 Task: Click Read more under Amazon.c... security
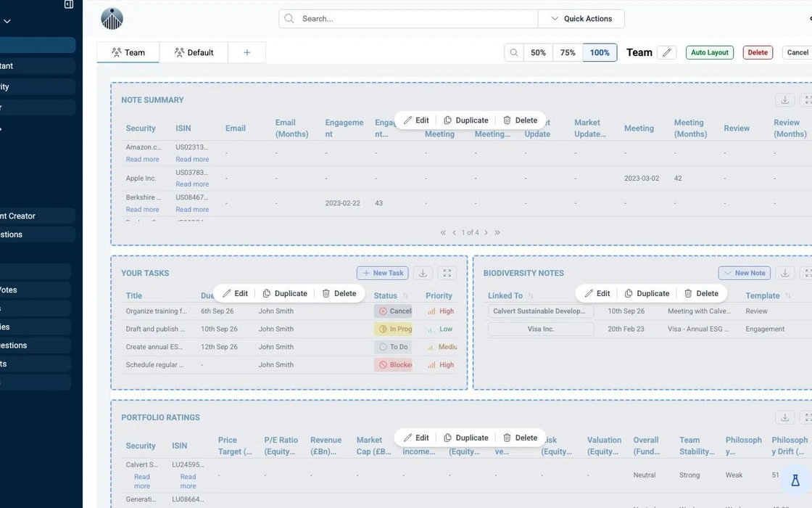[x=142, y=159]
